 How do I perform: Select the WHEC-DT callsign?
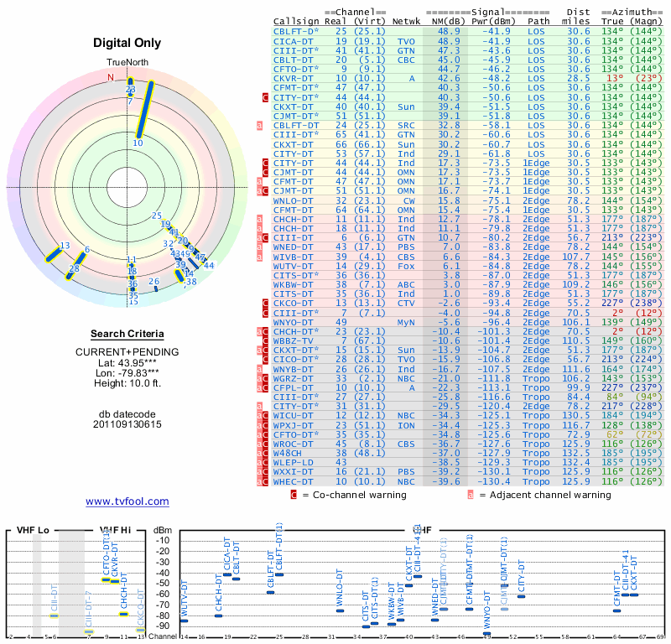pyautogui.click(x=294, y=481)
